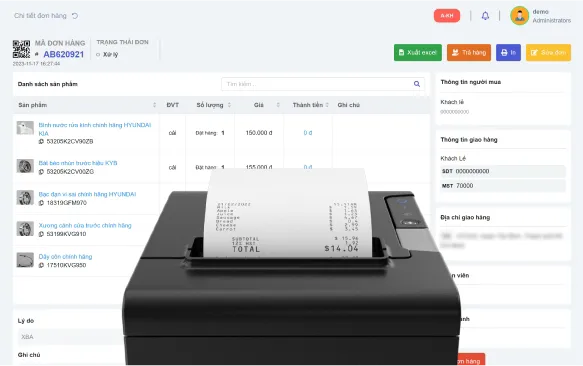Screen dimensions: 583x366
Task: Sort the Giá column
Action: pos(278,105)
